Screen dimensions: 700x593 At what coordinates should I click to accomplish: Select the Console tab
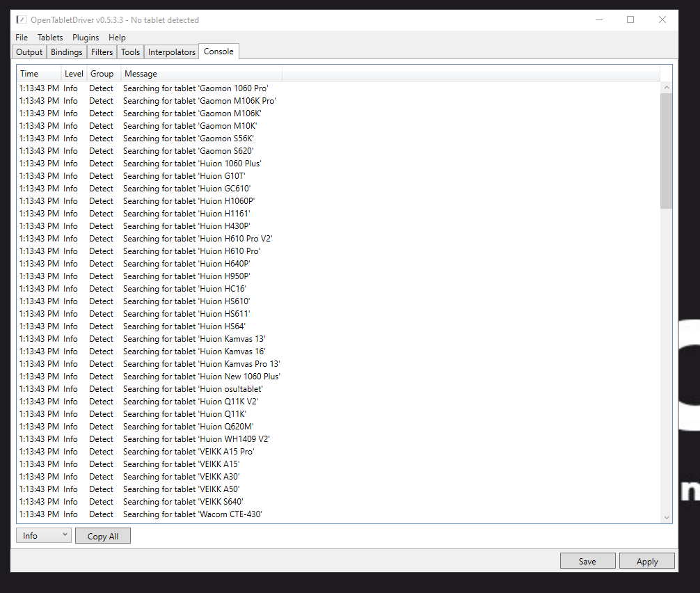218,51
